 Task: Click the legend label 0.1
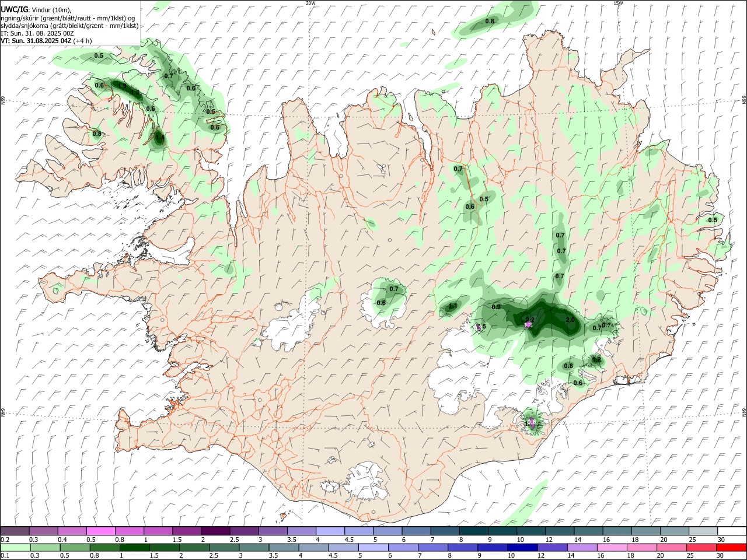click(5, 556)
